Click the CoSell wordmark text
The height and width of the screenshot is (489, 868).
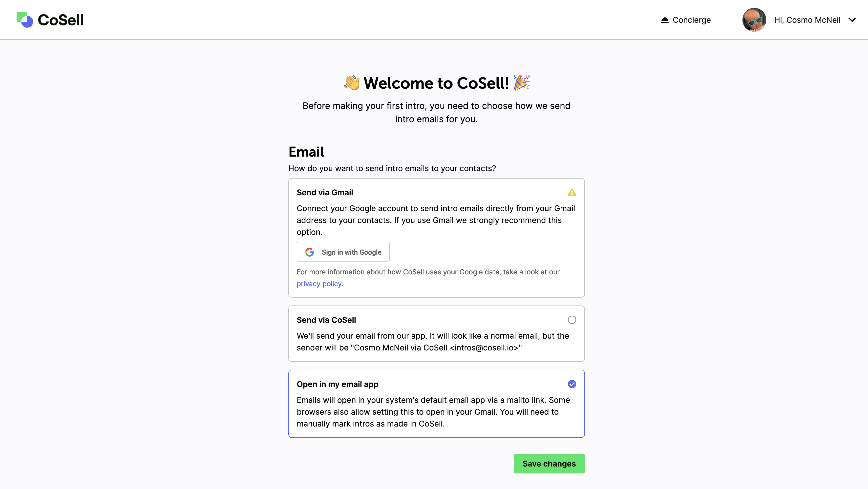(x=61, y=20)
